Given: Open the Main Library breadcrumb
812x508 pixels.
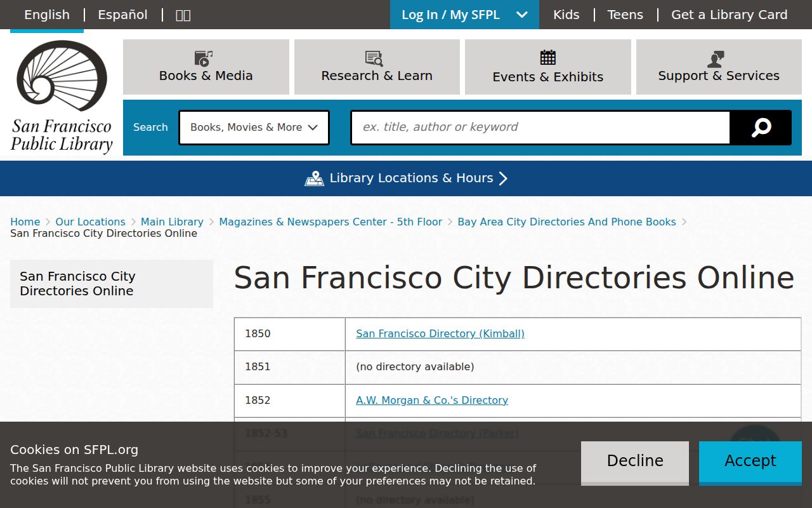Looking at the screenshot, I should point(172,222).
